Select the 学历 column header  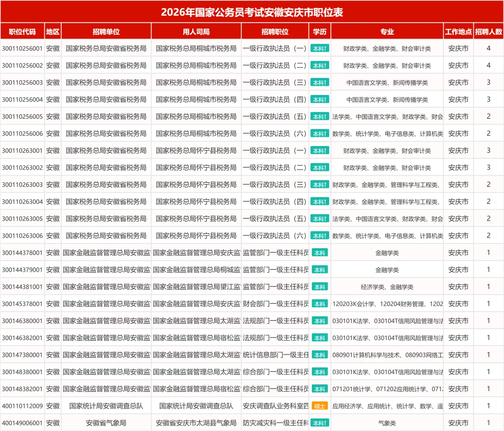click(x=319, y=32)
